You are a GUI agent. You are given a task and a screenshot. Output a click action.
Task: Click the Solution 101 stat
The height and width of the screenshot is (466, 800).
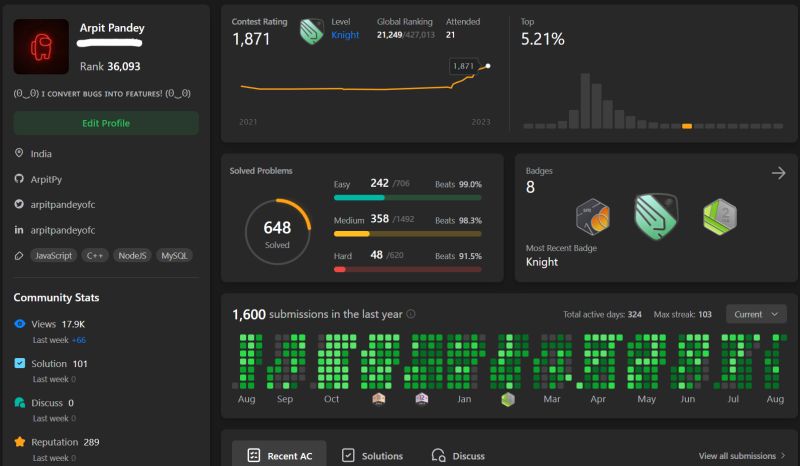59,363
